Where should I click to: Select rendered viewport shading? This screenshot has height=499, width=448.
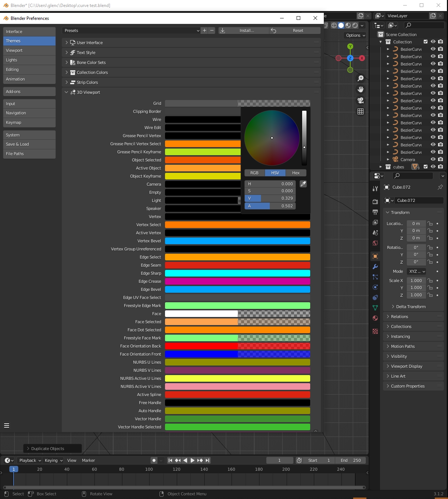355,25
